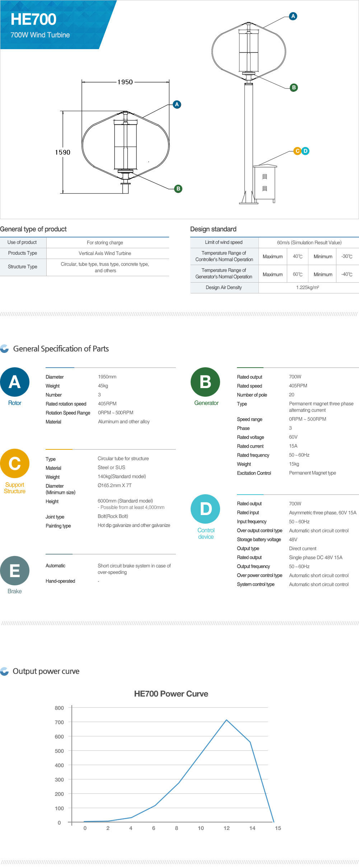359x868 pixels.
Task: Click the Vertical Axis Wind Turbine cell
Action: (105, 253)
